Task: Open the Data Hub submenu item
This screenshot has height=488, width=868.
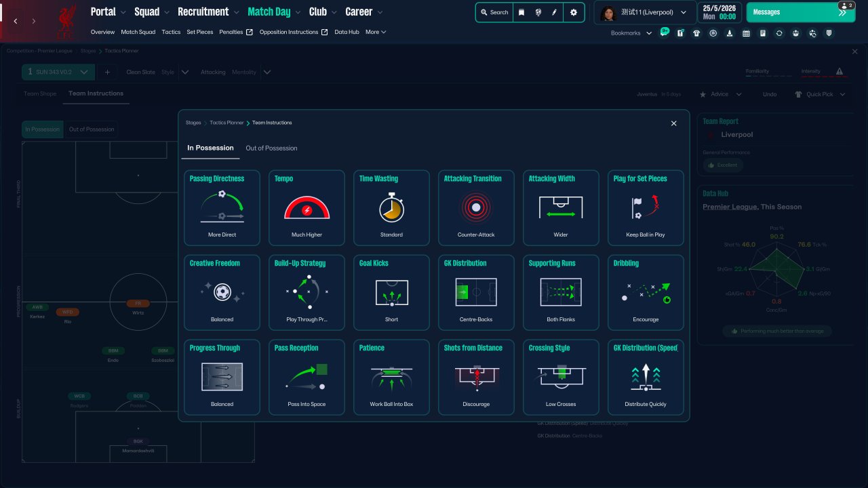Action: [347, 32]
